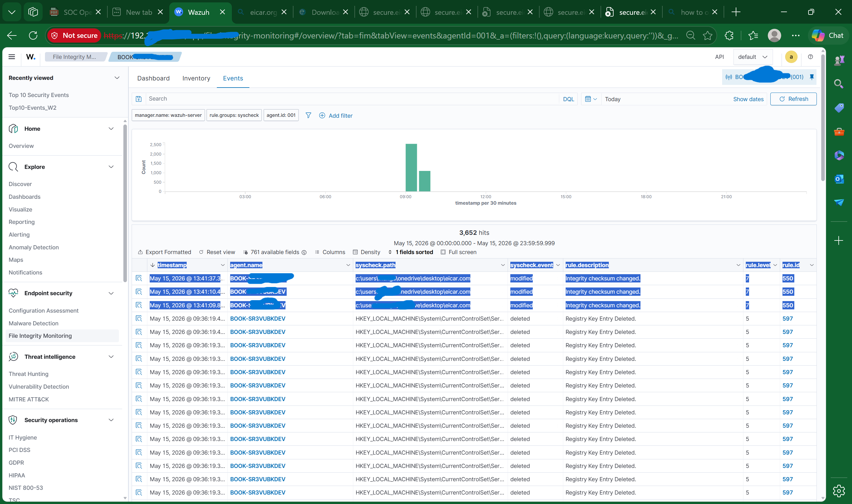Screen dimensions: 852x504
Task: Open Malware Detection in the sidebar
Action: [34, 323]
